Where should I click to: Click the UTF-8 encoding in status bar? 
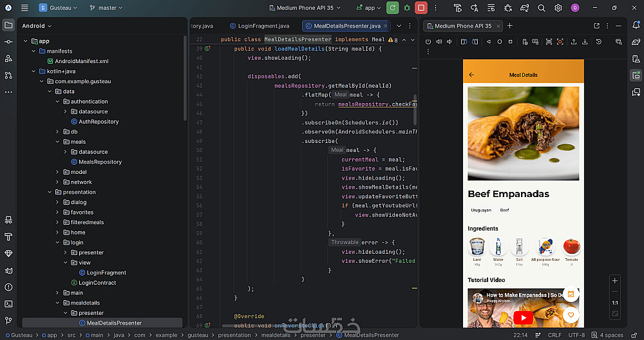(576, 335)
